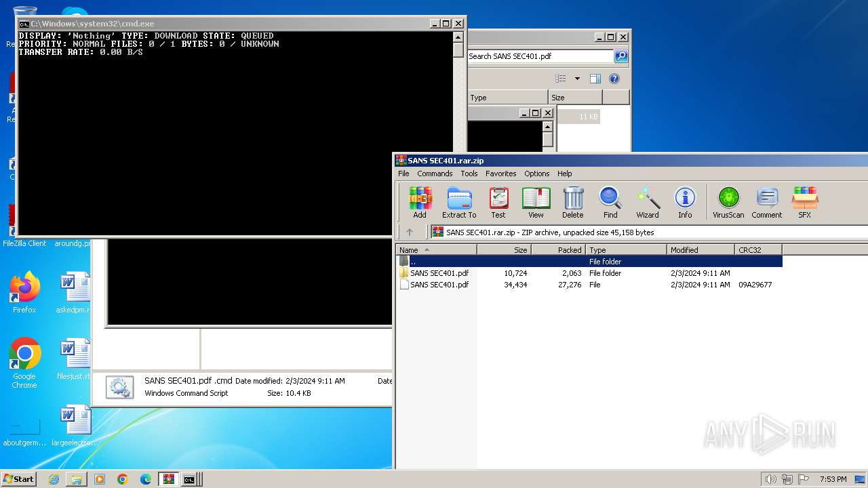
Task: Click the Type column header in WinRAR
Action: point(626,250)
